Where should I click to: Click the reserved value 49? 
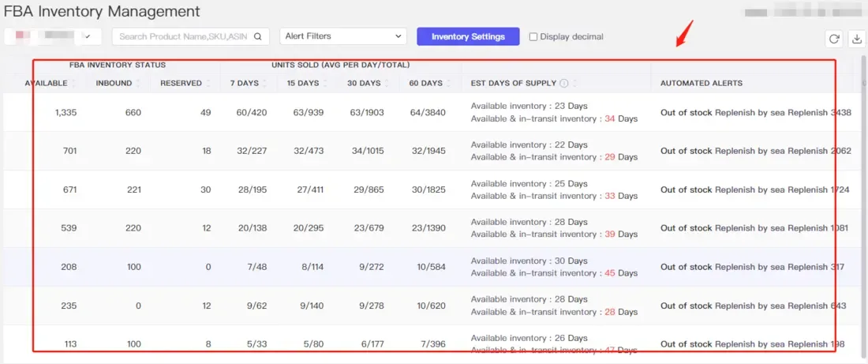point(206,112)
